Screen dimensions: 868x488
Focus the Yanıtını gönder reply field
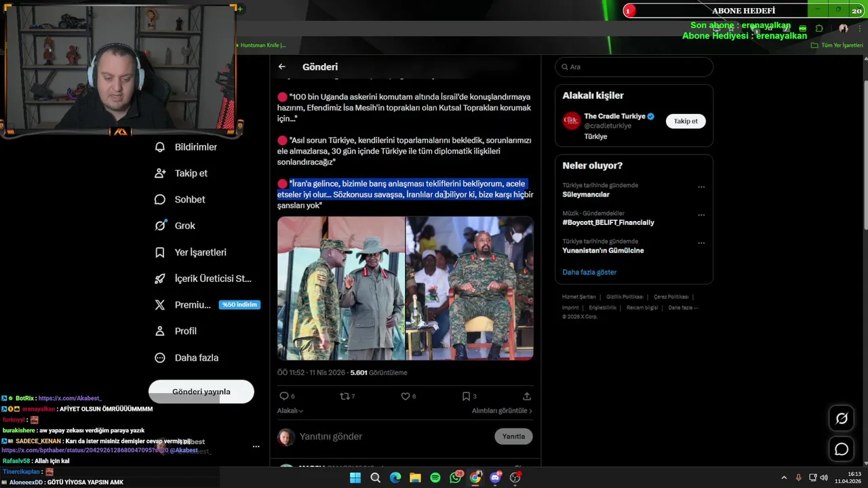pyautogui.click(x=393, y=436)
